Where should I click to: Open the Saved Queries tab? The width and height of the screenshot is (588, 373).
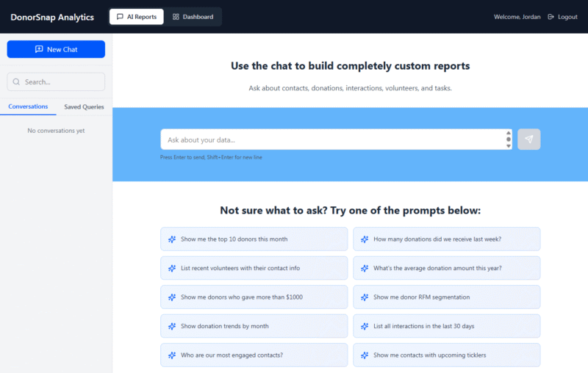pos(84,107)
